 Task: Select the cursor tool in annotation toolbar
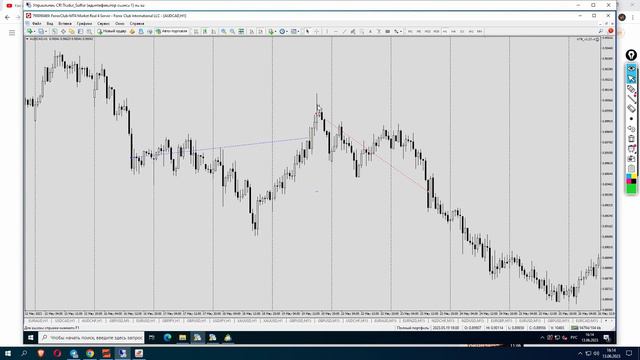coord(631,78)
